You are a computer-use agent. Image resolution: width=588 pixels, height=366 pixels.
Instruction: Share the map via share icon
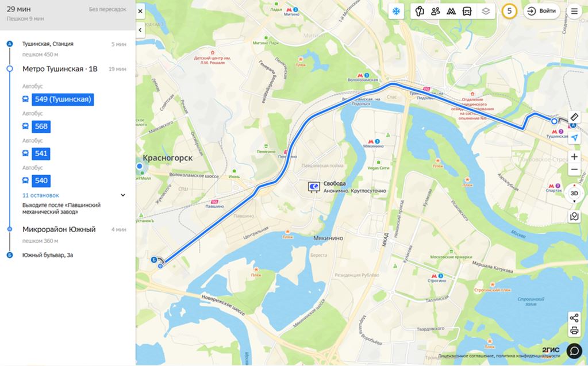(x=574, y=318)
